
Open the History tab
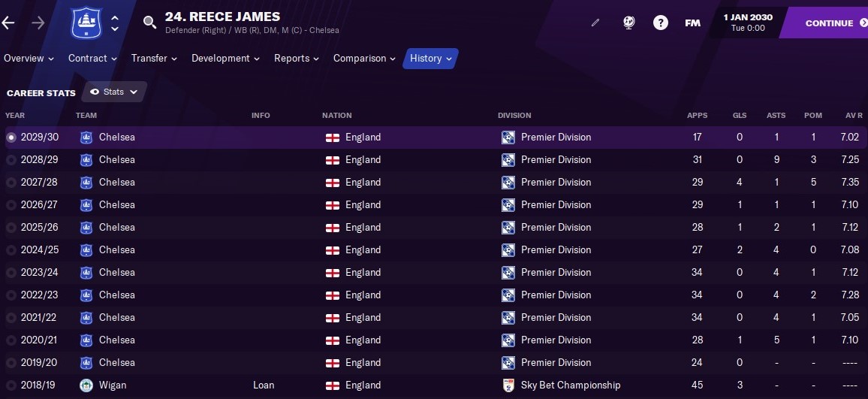coord(430,58)
